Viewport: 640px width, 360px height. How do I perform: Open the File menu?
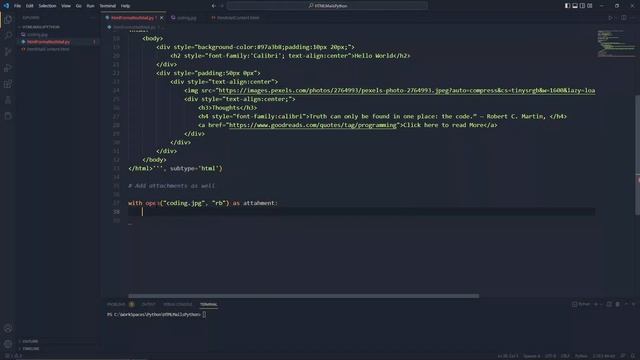tap(17, 6)
